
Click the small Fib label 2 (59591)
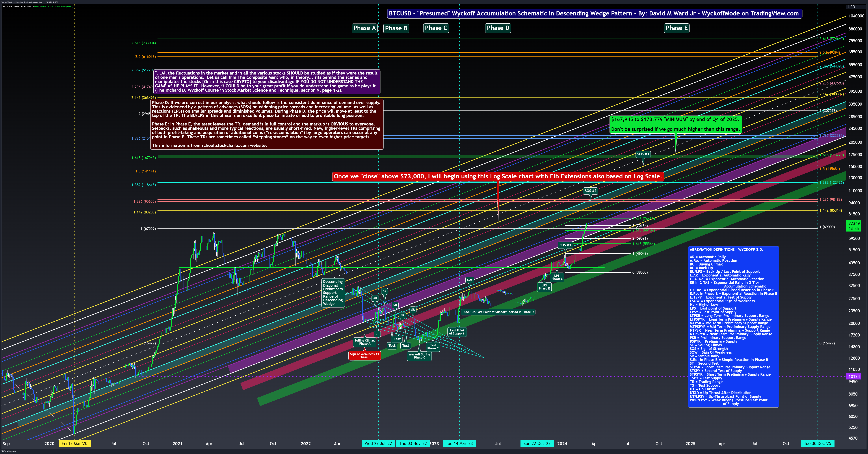tap(640, 239)
